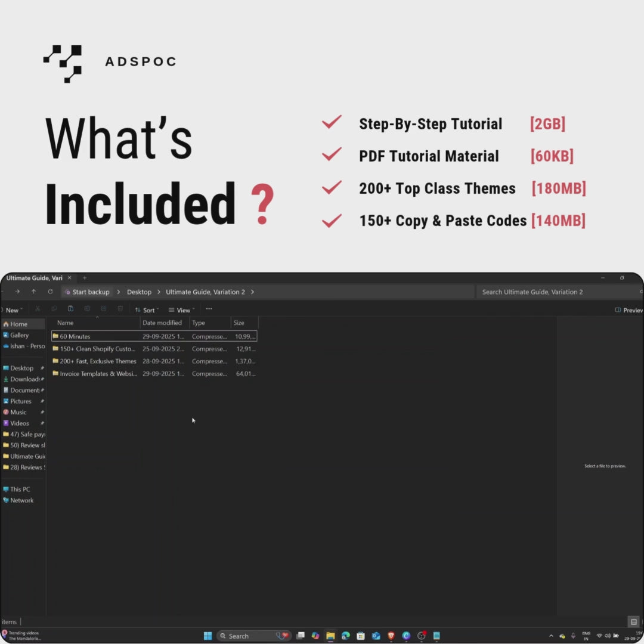Open File Explorer from the taskbar
Screen dimensions: 644x644
(330, 636)
